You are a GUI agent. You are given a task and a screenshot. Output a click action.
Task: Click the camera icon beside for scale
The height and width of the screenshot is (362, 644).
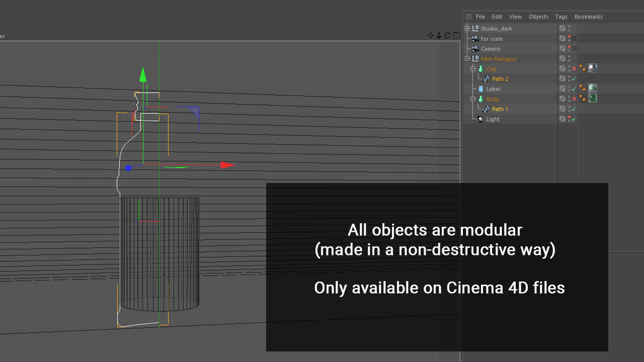coord(475,39)
